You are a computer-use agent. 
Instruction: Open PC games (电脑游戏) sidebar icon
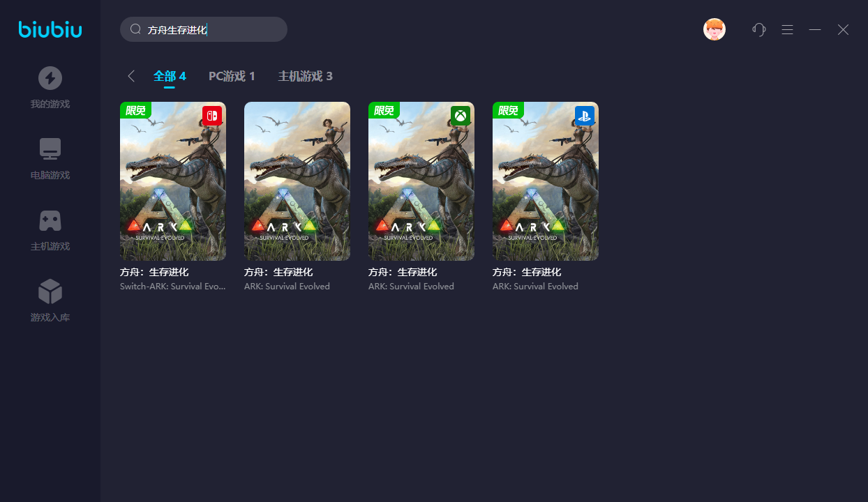tap(50, 149)
